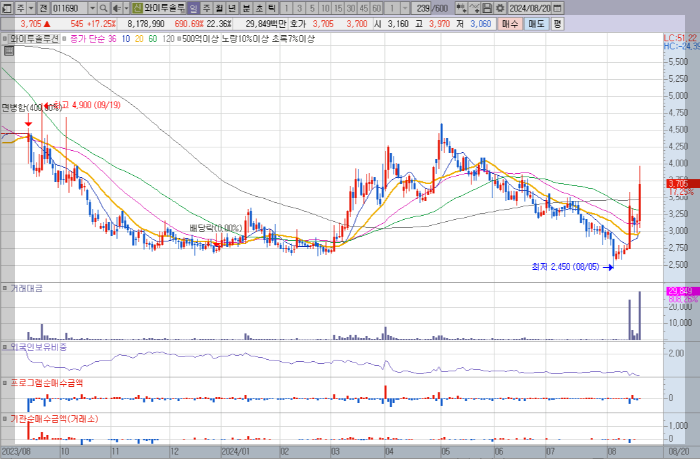Open chart settings gear icon
Viewport: 700px width, 459px height.
pyautogui.click(x=500, y=8)
